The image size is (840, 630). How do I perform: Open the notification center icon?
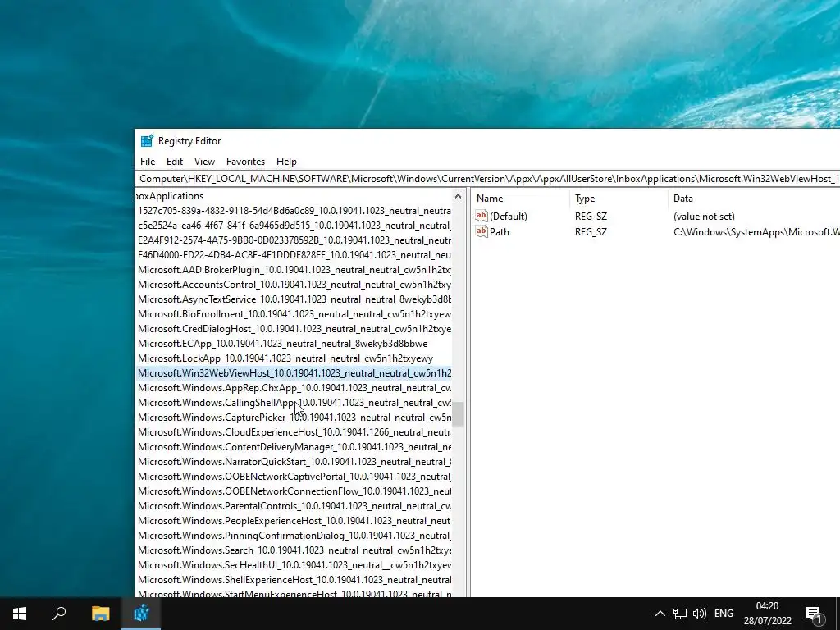tap(814, 614)
